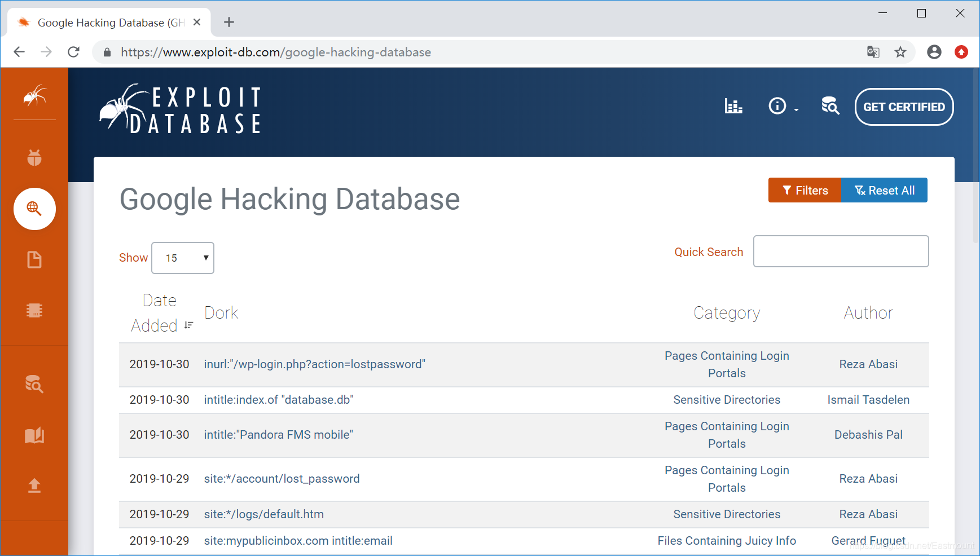Click the browser forward arrow
This screenshot has width=980, height=556.
tap(46, 52)
